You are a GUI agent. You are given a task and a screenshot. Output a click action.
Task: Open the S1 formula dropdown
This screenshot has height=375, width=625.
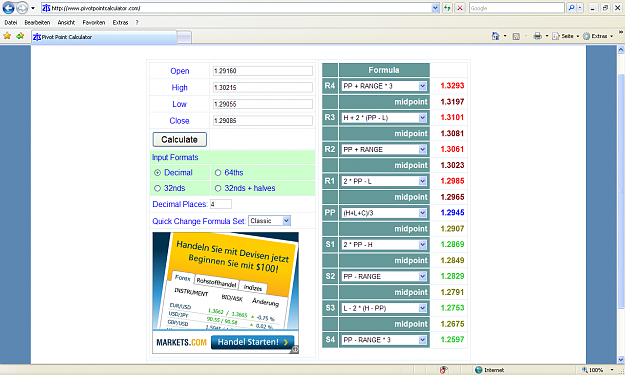(x=384, y=245)
